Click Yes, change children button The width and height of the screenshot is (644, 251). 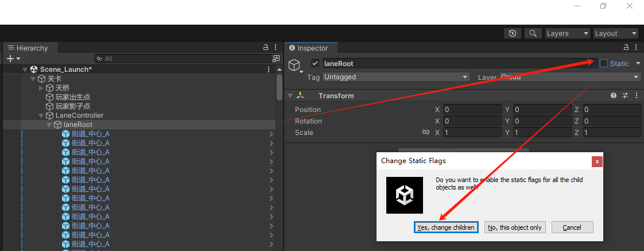(446, 227)
